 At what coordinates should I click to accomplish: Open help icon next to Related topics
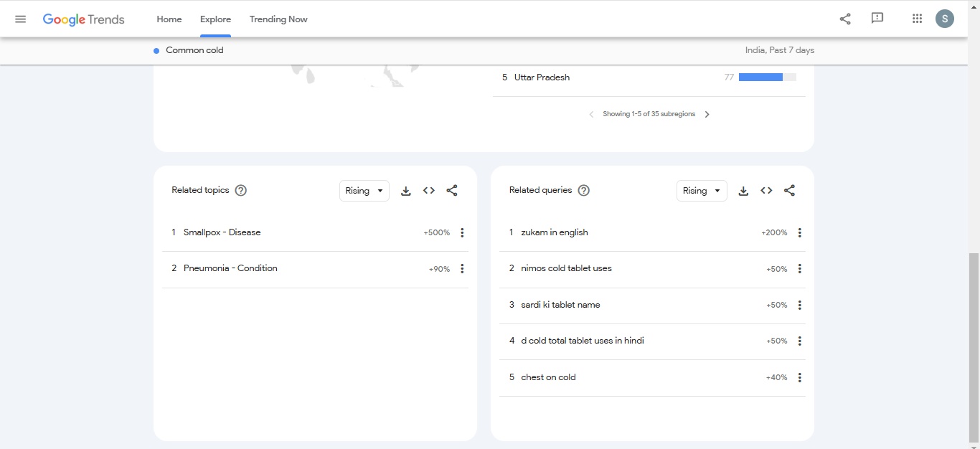click(241, 191)
